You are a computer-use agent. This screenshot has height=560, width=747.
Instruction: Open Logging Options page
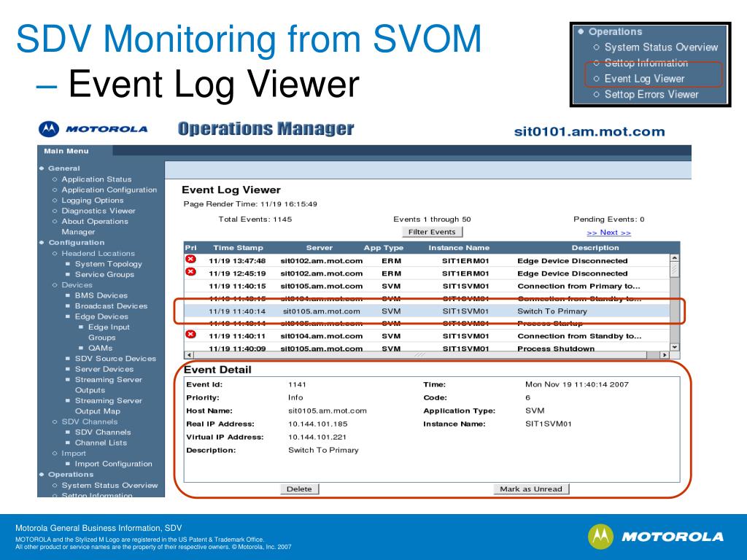click(x=93, y=201)
